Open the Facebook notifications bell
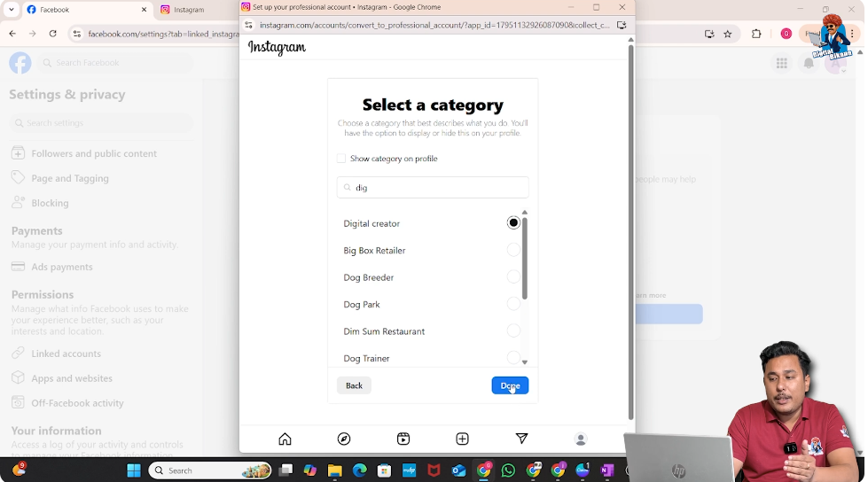The height and width of the screenshot is (482, 868). tap(809, 63)
